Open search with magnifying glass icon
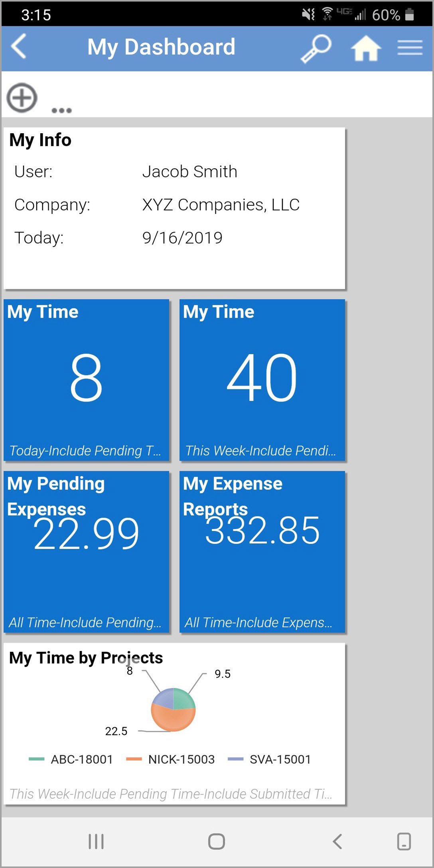 [316, 48]
